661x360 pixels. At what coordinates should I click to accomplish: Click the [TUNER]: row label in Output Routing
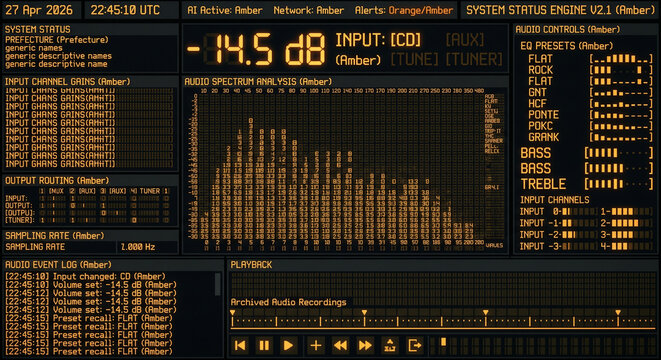click(x=19, y=220)
